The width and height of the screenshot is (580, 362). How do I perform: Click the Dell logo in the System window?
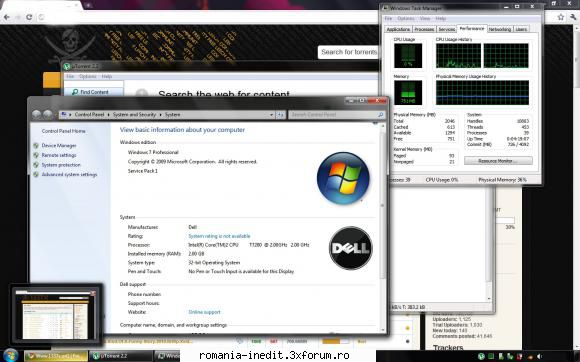pos(351,248)
